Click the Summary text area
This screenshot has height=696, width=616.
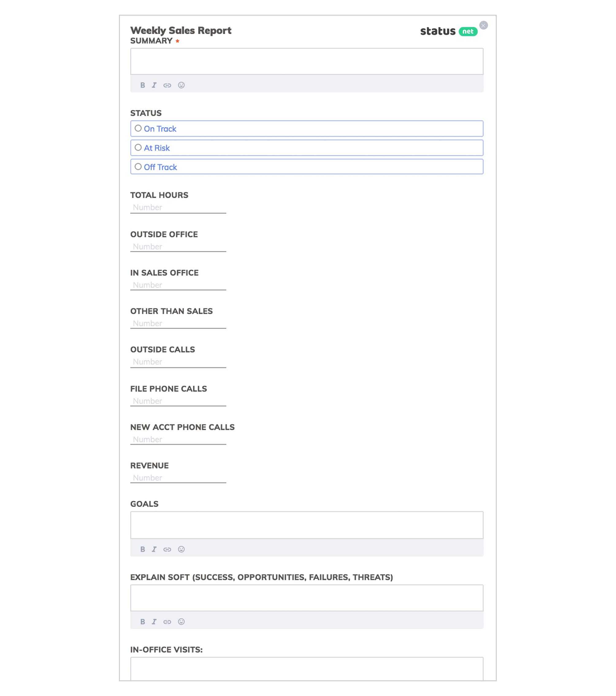coord(307,61)
